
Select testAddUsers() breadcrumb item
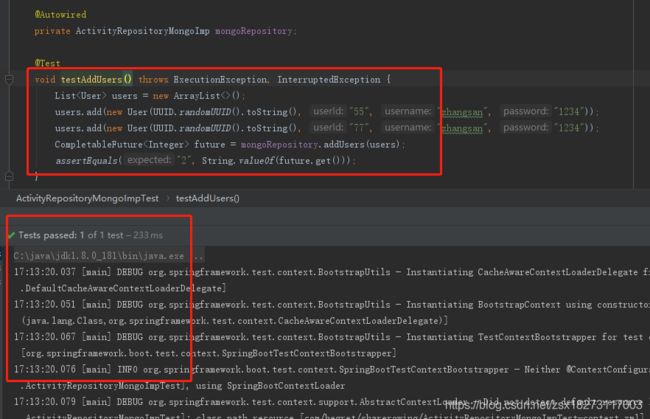(x=208, y=199)
